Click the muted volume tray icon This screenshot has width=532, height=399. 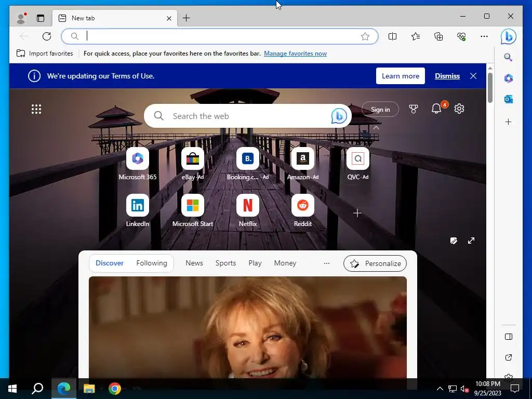(x=464, y=389)
